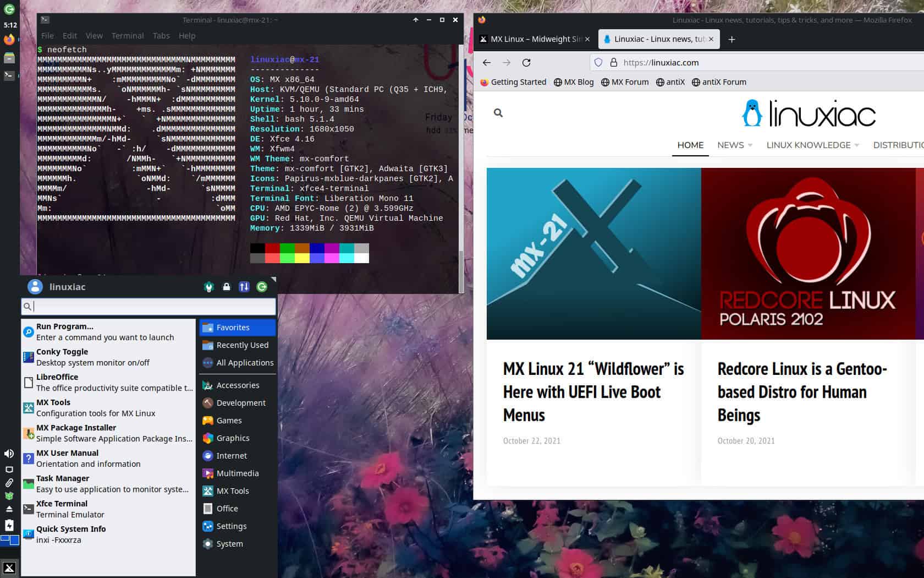Click the logout icon in the Whisker menu
The image size is (924, 578).
(x=262, y=287)
